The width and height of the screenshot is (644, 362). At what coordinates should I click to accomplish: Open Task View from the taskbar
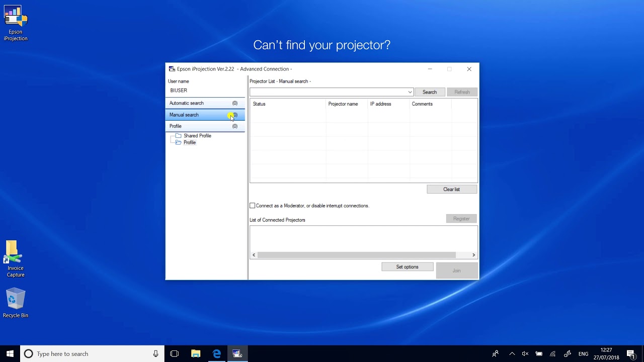click(175, 354)
